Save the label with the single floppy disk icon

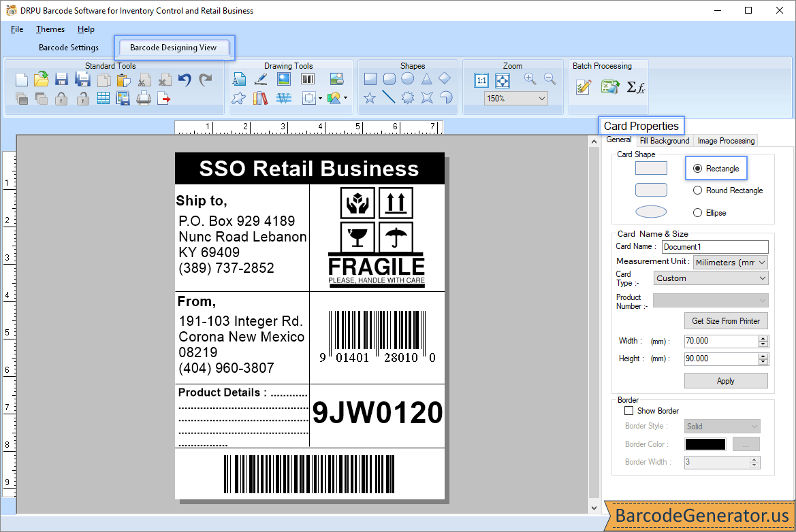tap(61, 80)
